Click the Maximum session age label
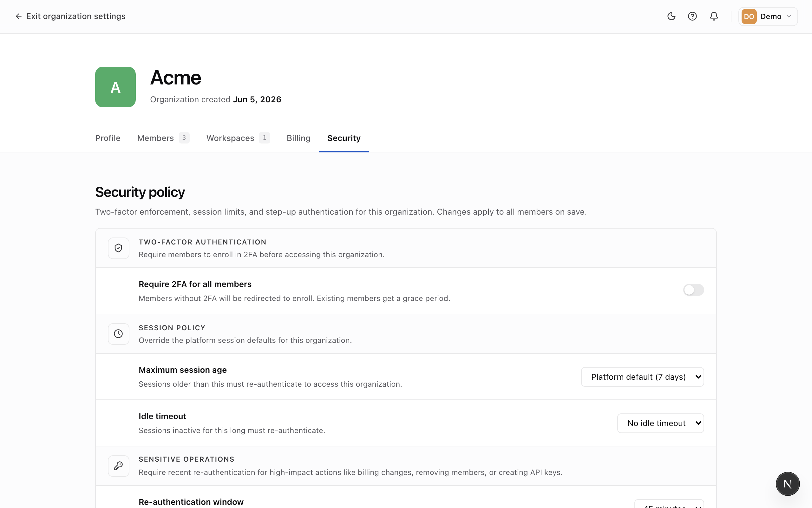The height and width of the screenshot is (508, 812). tap(182, 370)
